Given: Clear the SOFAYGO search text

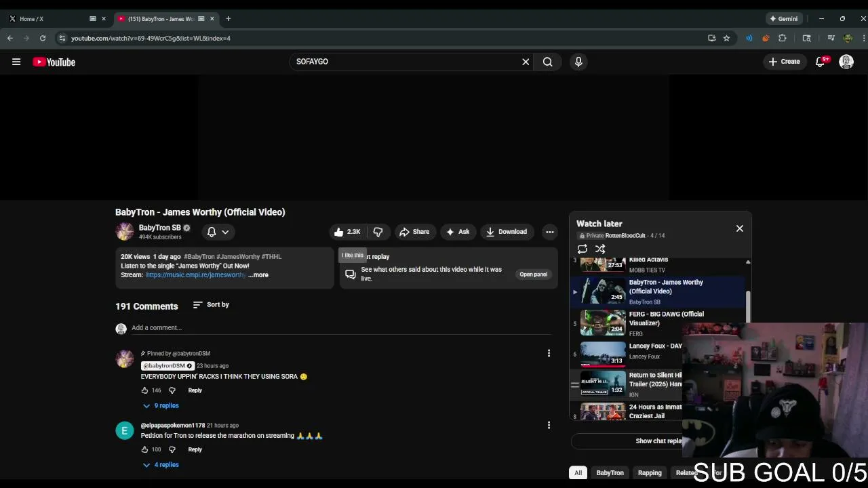Looking at the screenshot, I should [526, 62].
